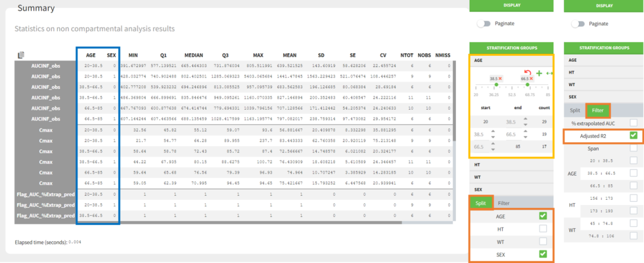Uncheck the Adjusted R2 filter checkbox
644x263 pixels.
[x=632, y=136]
